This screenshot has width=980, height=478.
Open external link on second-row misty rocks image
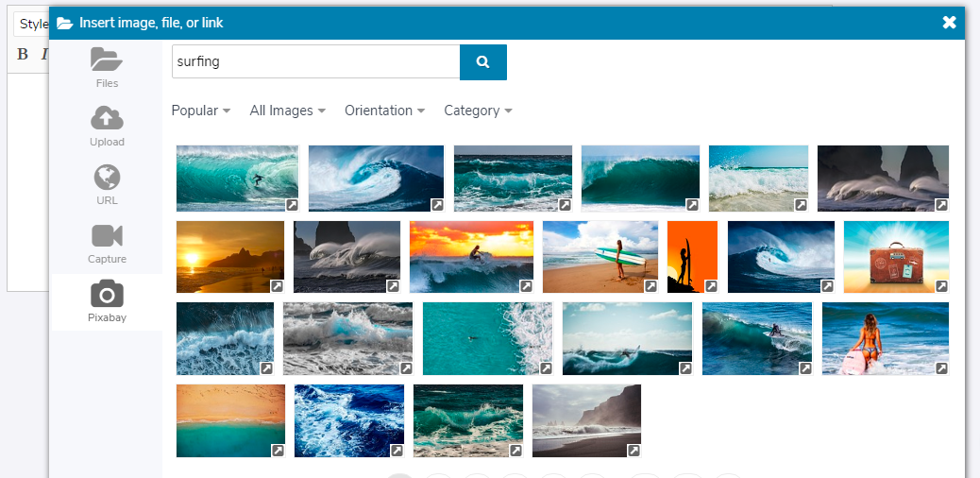[x=393, y=286]
